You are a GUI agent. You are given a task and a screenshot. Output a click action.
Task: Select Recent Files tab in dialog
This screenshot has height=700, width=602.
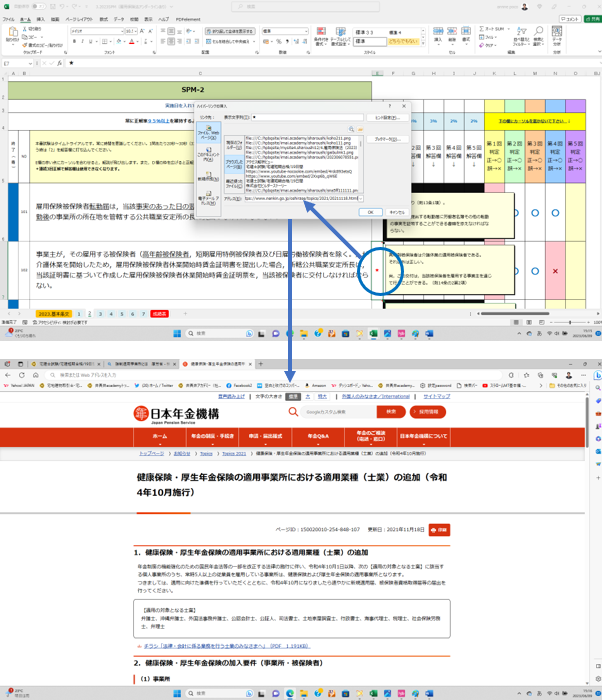click(x=234, y=183)
